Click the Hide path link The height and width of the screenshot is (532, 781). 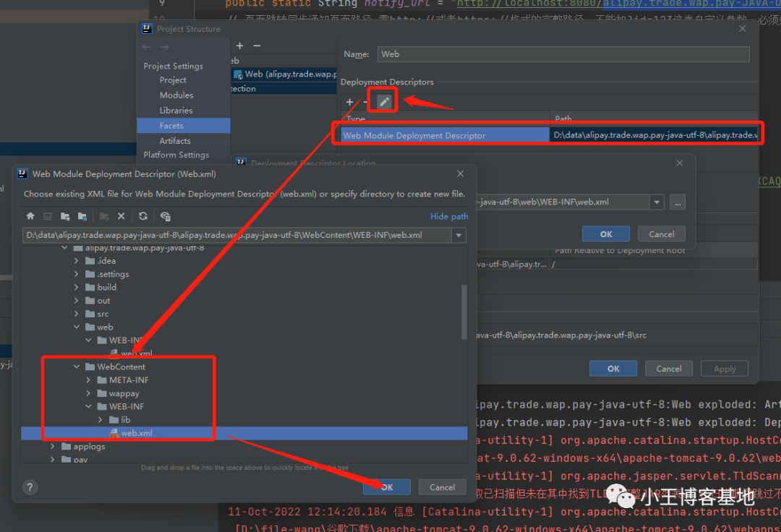pos(449,216)
